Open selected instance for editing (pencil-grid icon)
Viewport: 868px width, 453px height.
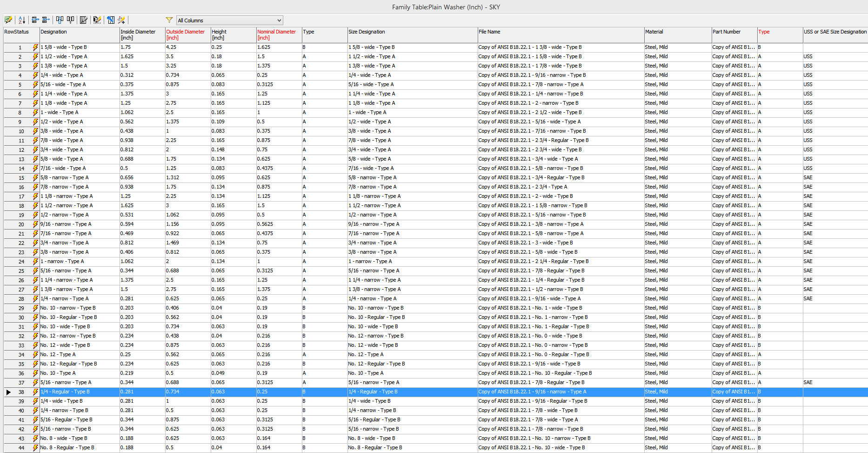[x=8, y=20]
